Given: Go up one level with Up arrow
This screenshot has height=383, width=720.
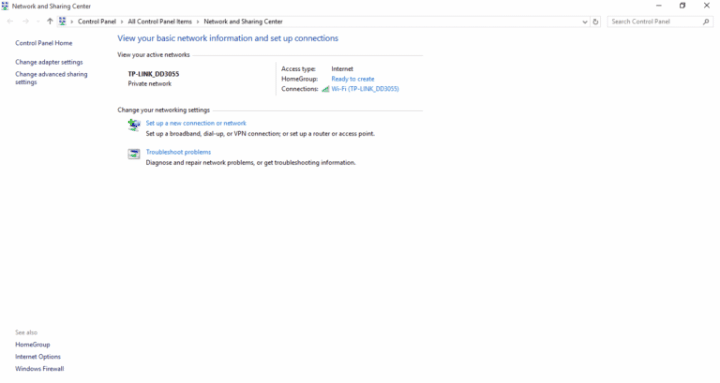Looking at the screenshot, I should (50, 22).
